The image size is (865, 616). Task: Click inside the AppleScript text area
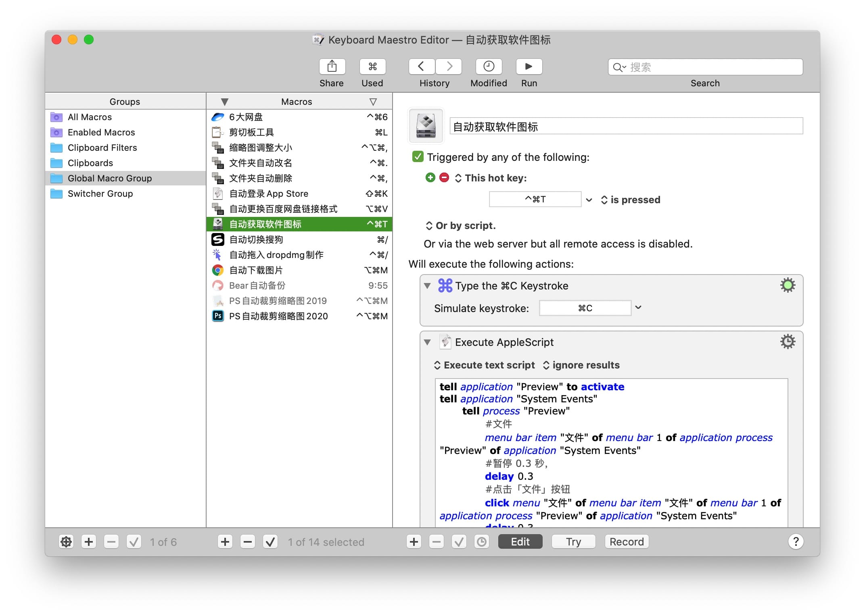pyautogui.click(x=611, y=452)
